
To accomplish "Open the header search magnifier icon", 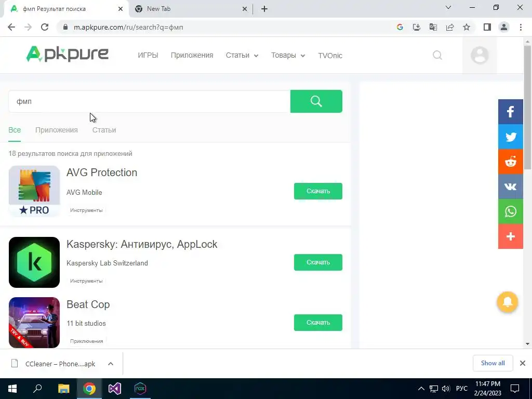I will click(x=437, y=55).
